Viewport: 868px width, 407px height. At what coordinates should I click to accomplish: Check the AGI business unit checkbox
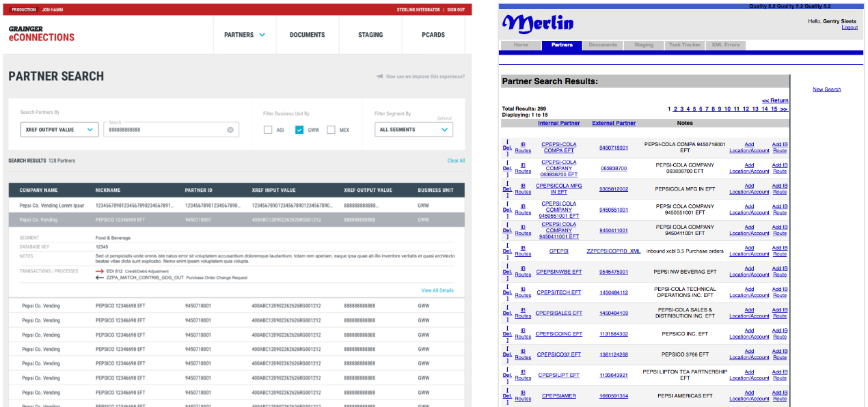pos(268,130)
